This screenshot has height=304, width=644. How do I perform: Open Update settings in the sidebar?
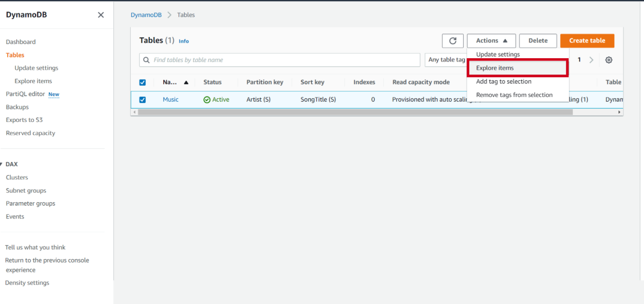[37, 68]
